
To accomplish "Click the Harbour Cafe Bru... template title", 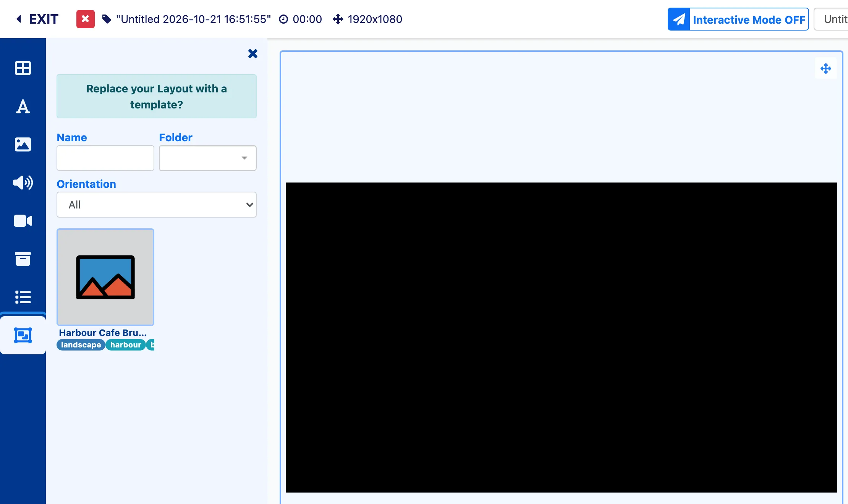I will [103, 333].
